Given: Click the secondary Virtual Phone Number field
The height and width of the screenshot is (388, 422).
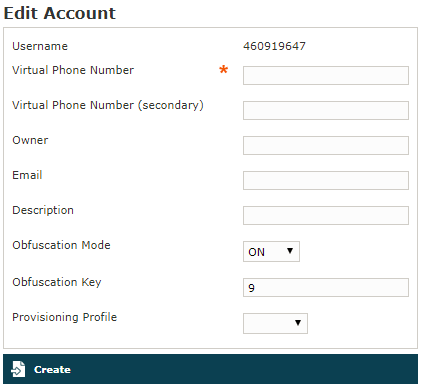Looking at the screenshot, I should click(x=326, y=110).
